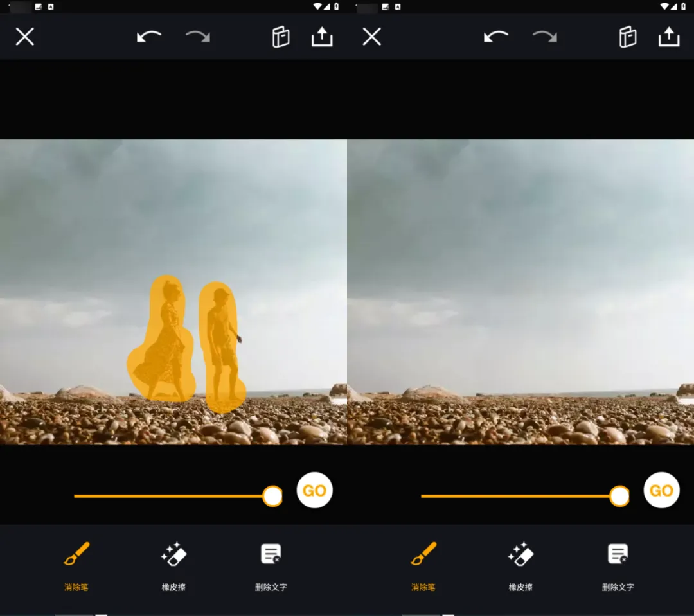Check the left status bar battery icon
Image resolution: width=694 pixels, height=616 pixels.
(336, 6)
